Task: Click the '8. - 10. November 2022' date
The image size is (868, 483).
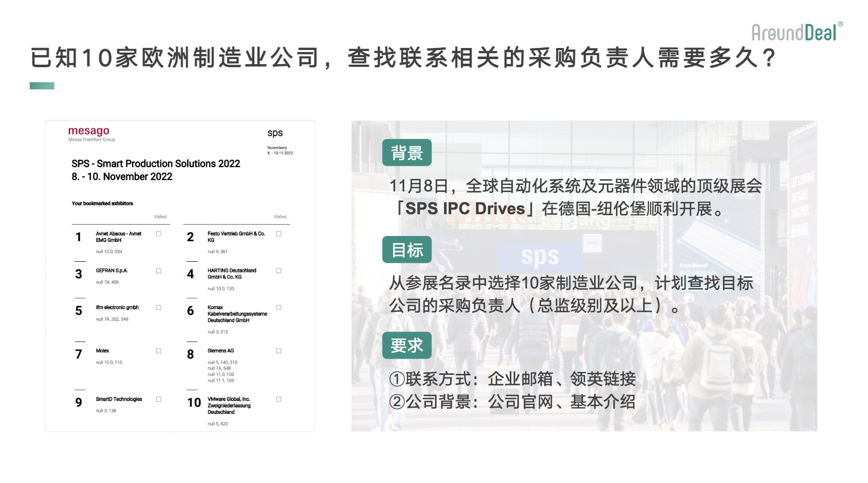Action: (x=122, y=177)
